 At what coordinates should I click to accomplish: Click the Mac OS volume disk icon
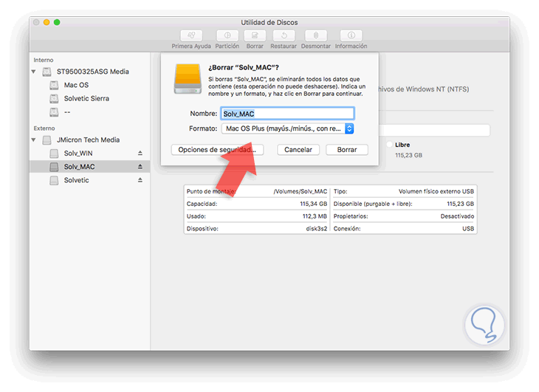tap(54, 85)
